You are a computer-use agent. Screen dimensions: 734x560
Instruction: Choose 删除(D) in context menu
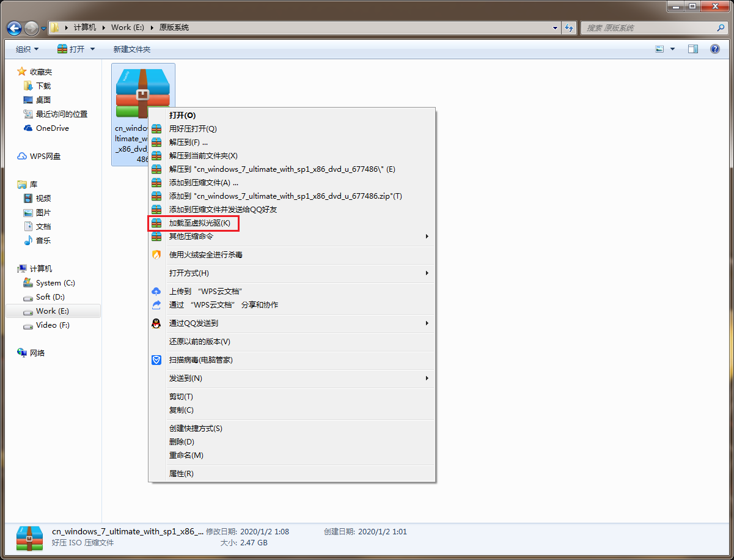292,441
